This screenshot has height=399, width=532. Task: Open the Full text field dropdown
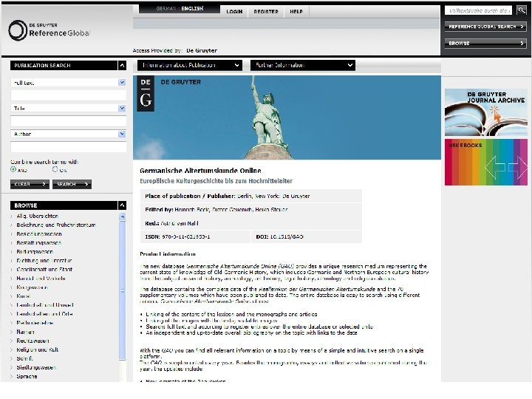pyautogui.click(x=122, y=83)
